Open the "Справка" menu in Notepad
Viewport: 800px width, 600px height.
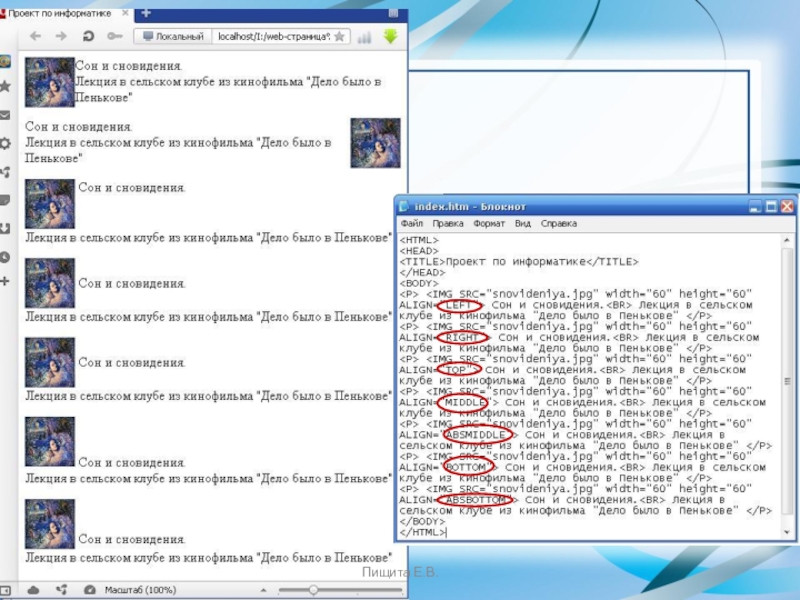click(559, 224)
